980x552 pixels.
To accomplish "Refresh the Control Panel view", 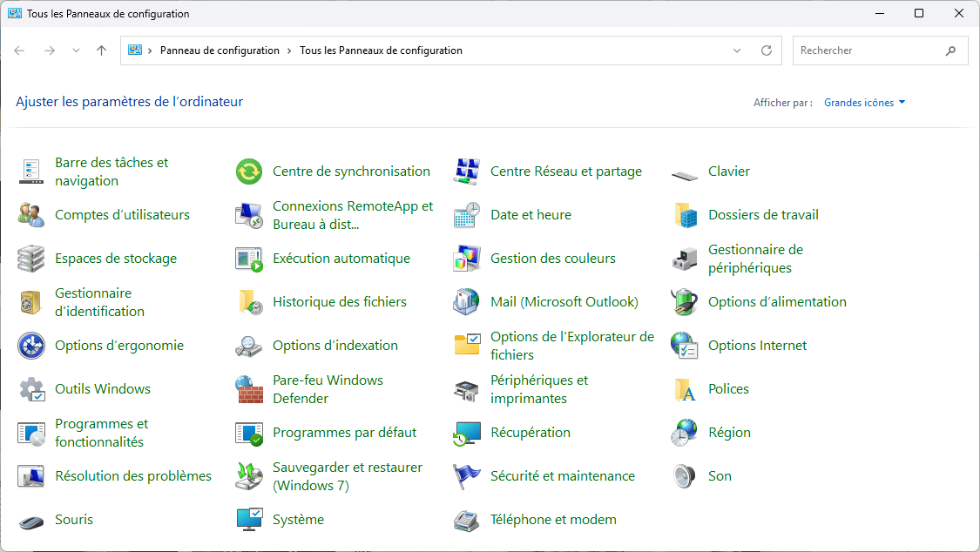I will coord(767,50).
